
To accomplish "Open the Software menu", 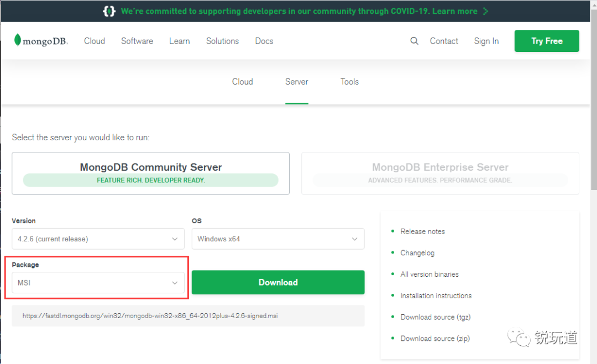I will tap(137, 41).
